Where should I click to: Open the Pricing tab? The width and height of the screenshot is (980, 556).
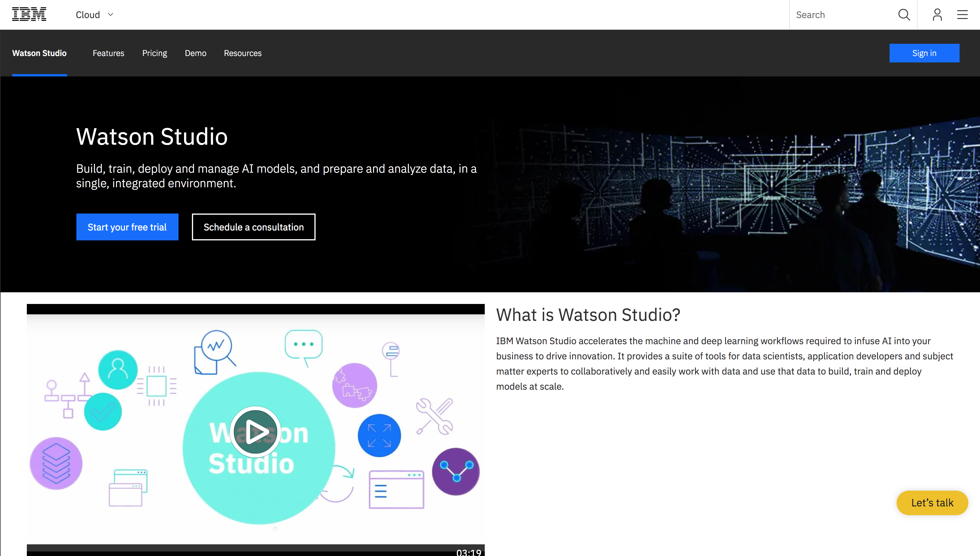[x=155, y=53]
